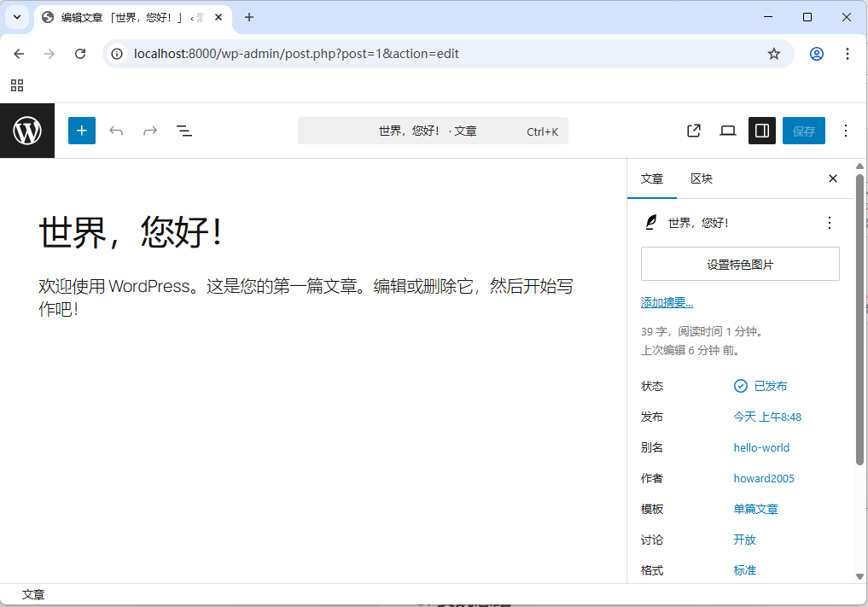This screenshot has width=868, height=607.
Task: Open the editor options three-dot menu
Action: click(x=846, y=130)
